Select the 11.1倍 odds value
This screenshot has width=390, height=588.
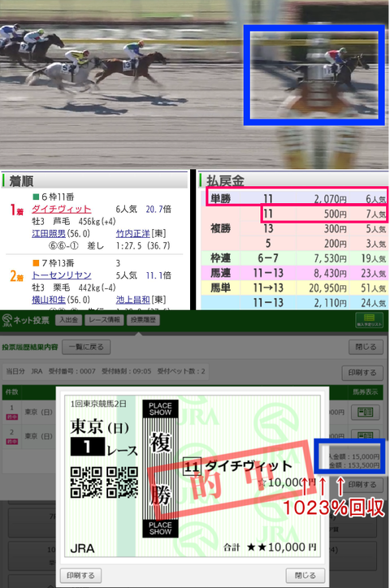pyautogui.click(x=158, y=275)
